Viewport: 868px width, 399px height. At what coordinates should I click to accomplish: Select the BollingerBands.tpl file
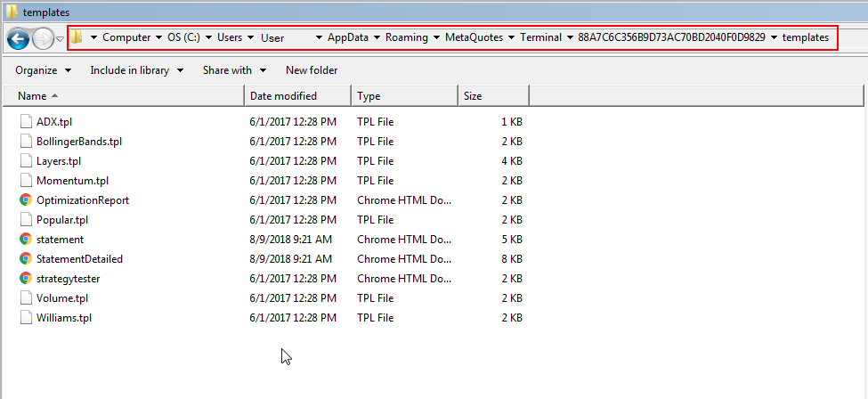tap(79, 142)
